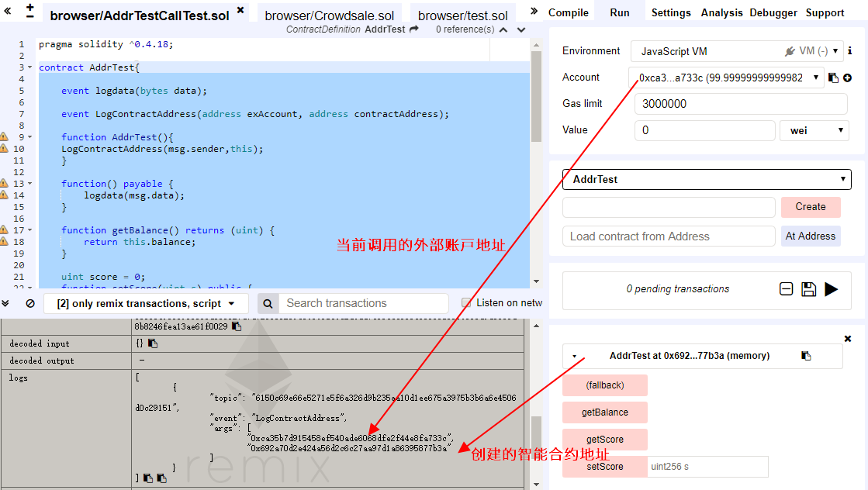Click the minus pending transactions icon

786,288
